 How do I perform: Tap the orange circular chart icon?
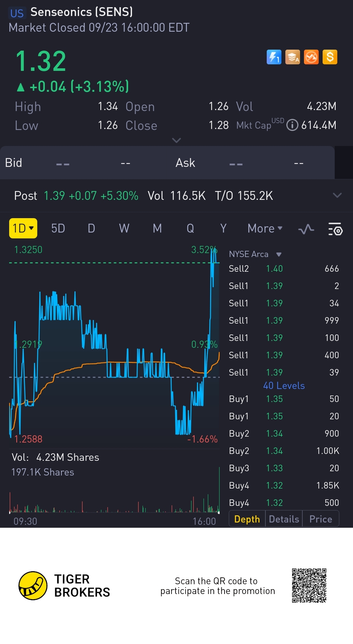[311, 57]
